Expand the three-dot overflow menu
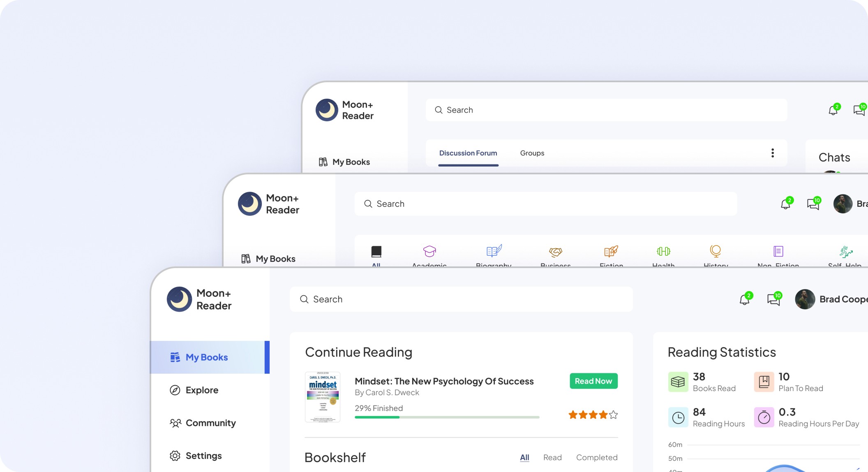This screenshot has width=868, height=472. point(772,153)
